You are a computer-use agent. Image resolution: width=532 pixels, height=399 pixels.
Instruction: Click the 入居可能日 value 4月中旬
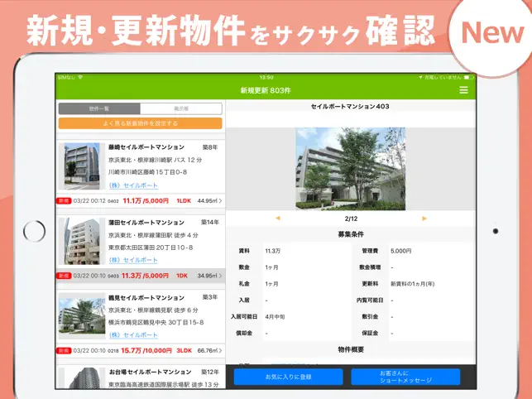[275, 317]
